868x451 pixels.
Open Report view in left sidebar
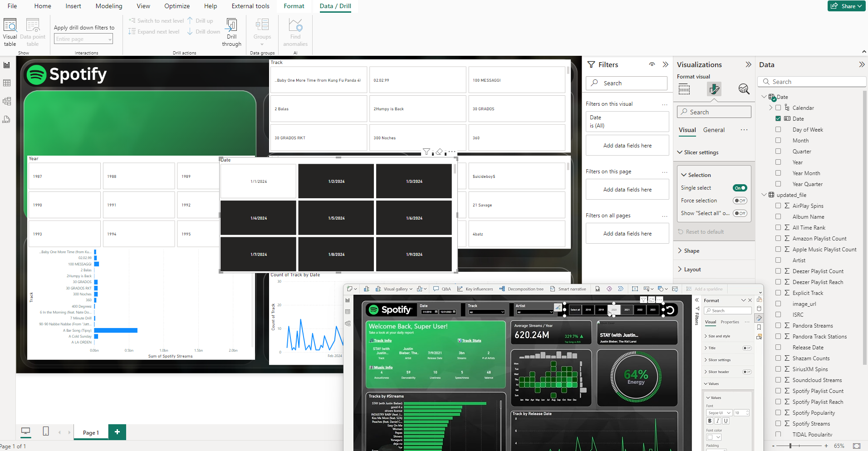point(7,65)
